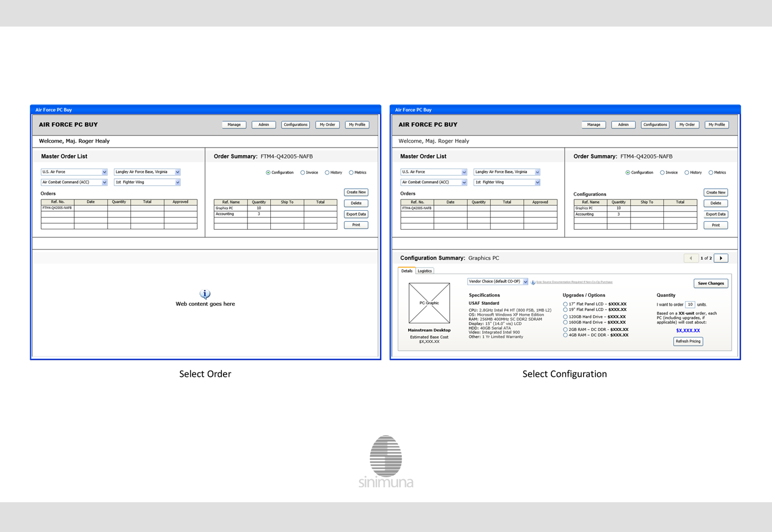The image size is (772, 532).
Task: Click My Profile in the Select Configuration mockup
Action: pyautogui.click(x=717, y=124)
